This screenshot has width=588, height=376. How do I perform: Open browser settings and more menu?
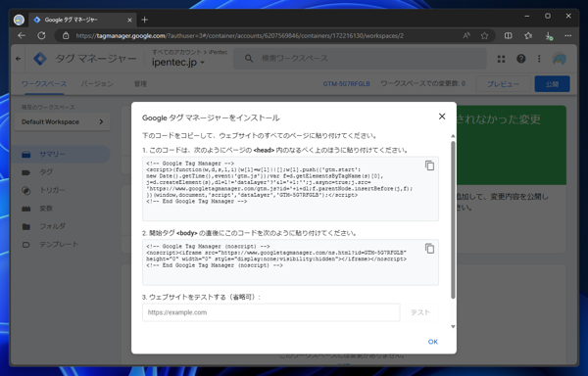tap(568, 35)
